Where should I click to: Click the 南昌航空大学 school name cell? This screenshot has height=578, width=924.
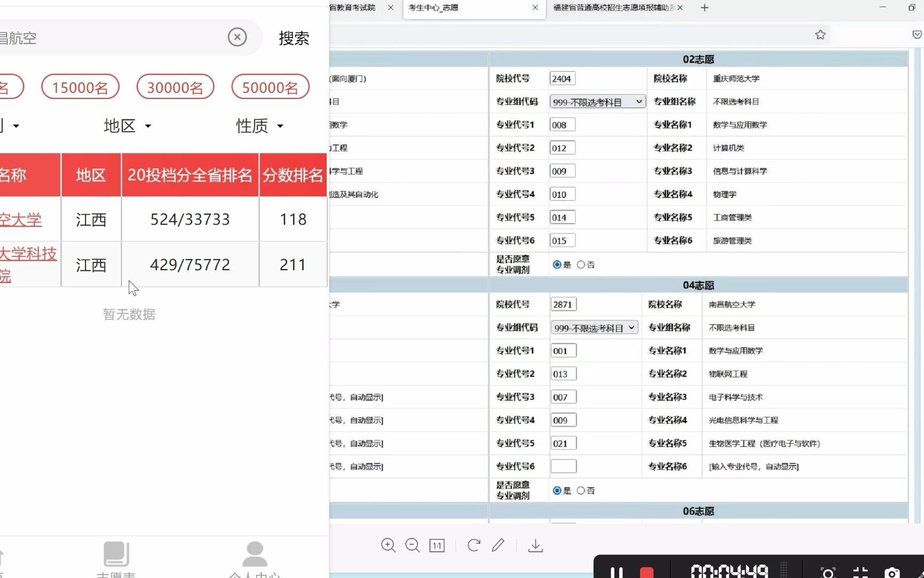[732, 305]
